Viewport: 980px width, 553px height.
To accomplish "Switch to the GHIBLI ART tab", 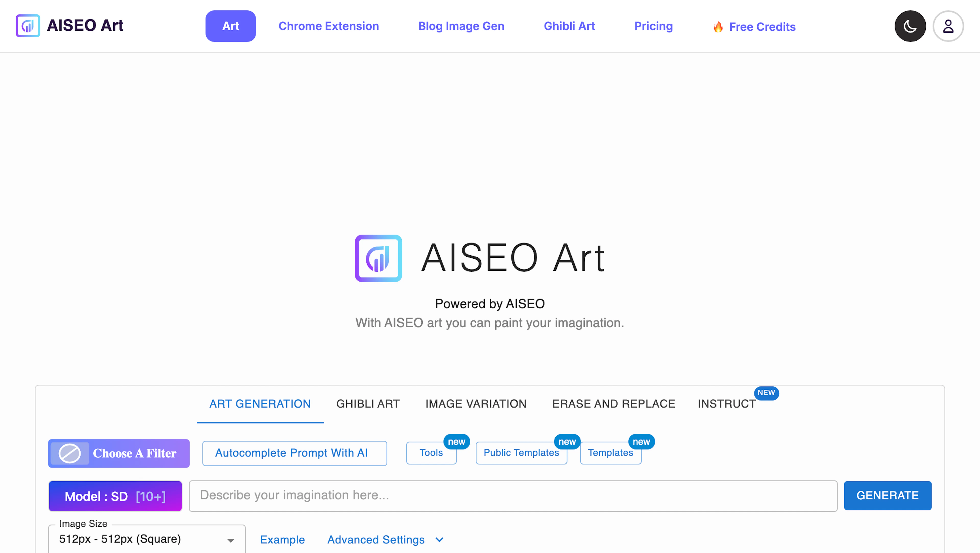I will pos(367,404).
